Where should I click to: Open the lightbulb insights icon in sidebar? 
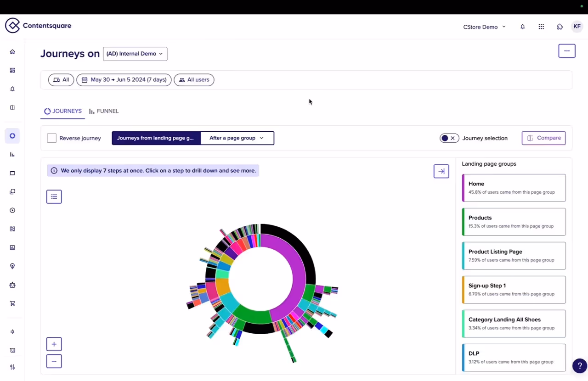[x=12, y=266]
